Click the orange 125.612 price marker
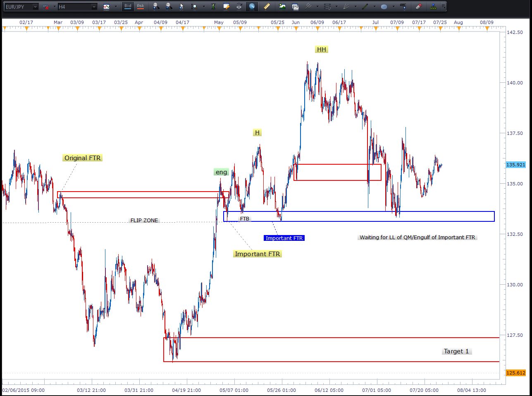 point(515,373)
